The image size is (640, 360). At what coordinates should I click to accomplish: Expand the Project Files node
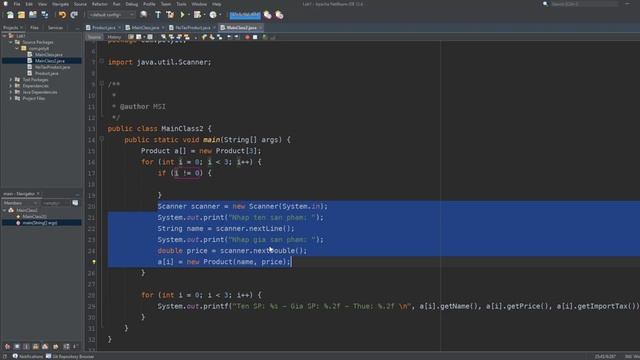click(x=11, y=98)
